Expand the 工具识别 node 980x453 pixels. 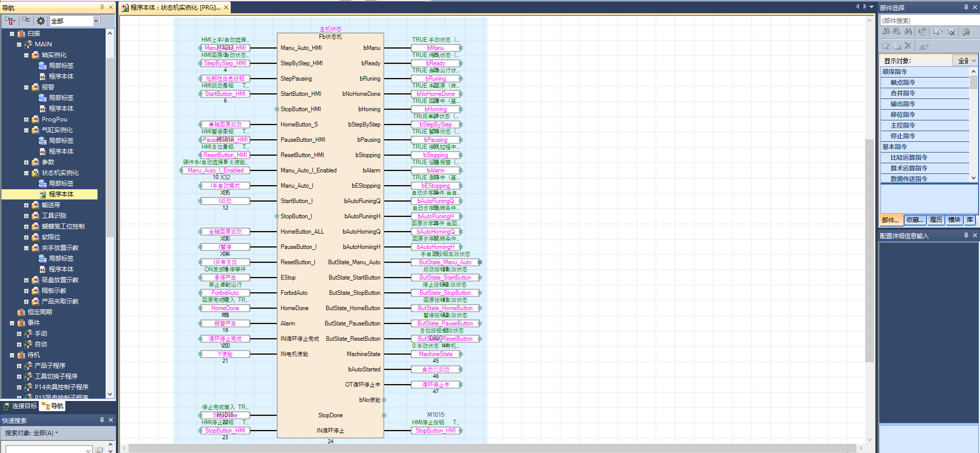coord(26,216)
